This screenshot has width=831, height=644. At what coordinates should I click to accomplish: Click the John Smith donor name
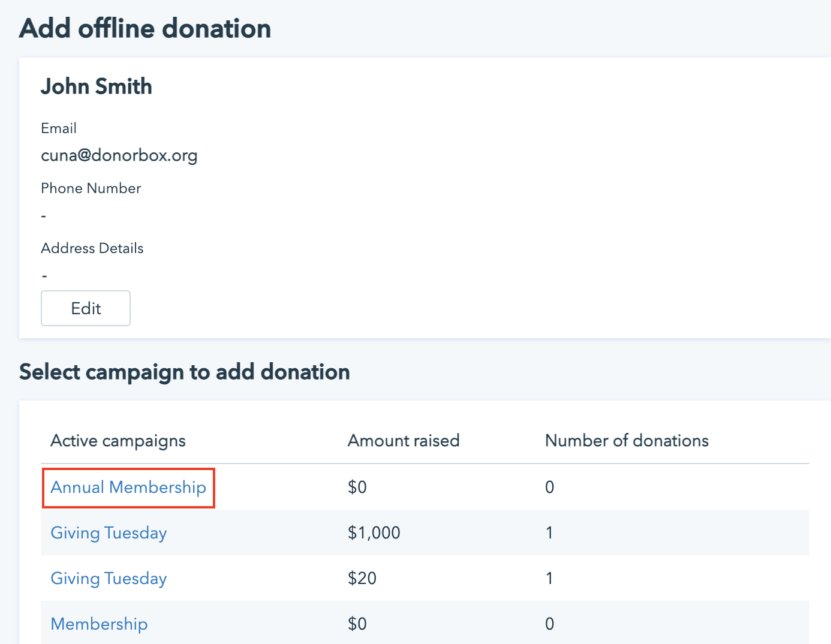[x=97, y=86]
